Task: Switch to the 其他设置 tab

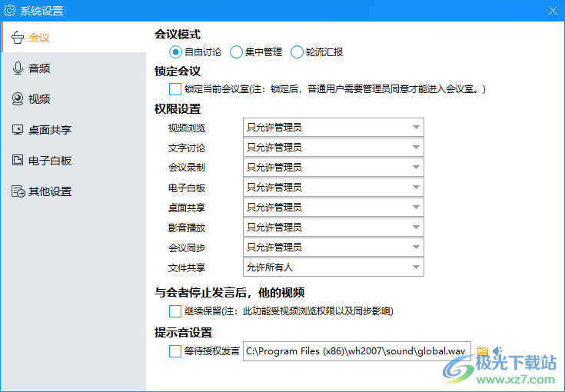Action: point(74,191)
